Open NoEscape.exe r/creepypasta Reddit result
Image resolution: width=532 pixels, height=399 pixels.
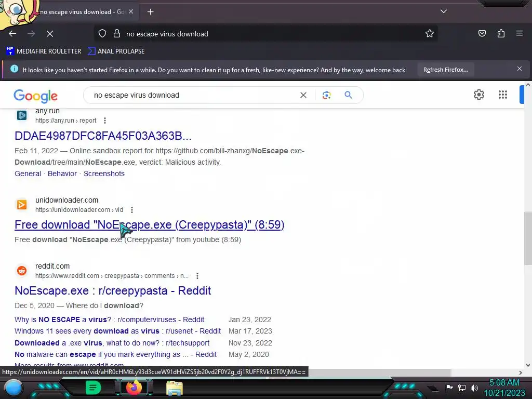113,291
